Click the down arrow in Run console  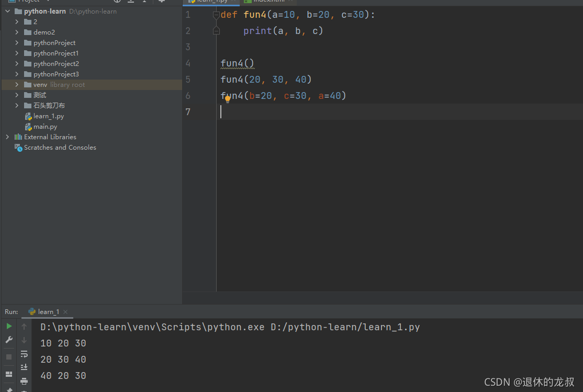point(24,340)
